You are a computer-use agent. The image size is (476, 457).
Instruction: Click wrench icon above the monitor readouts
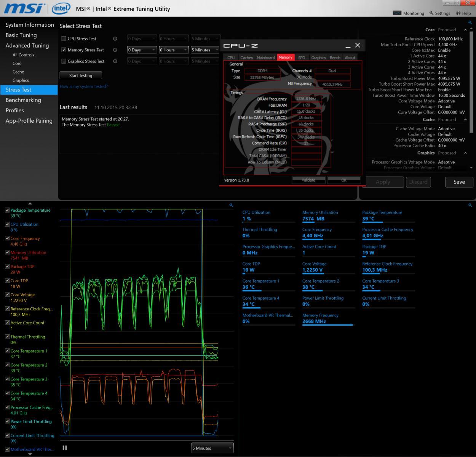(470, 205)
